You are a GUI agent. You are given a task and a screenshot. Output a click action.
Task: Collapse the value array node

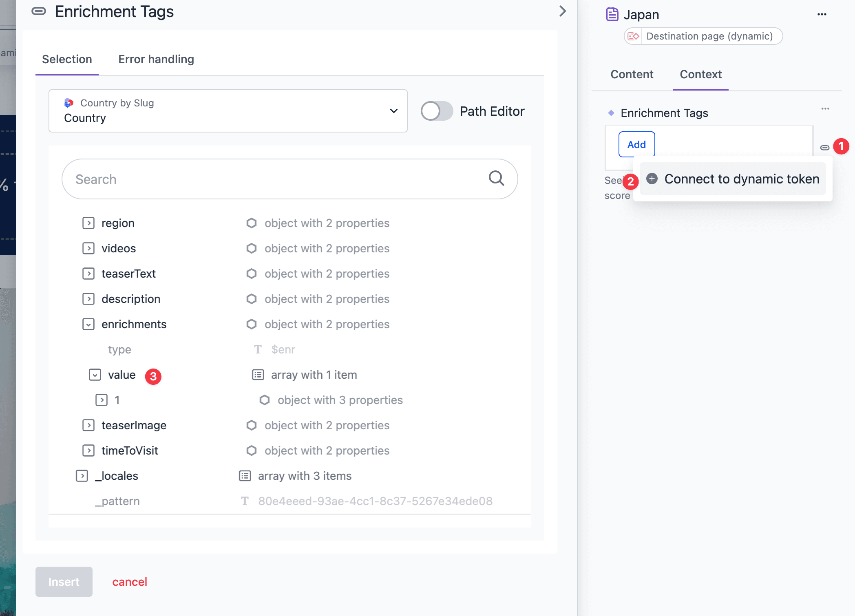click(95, 375)
